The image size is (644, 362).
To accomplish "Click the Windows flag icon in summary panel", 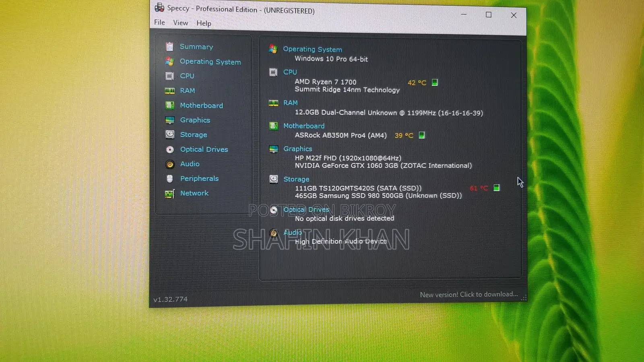I will coord(273,49).
